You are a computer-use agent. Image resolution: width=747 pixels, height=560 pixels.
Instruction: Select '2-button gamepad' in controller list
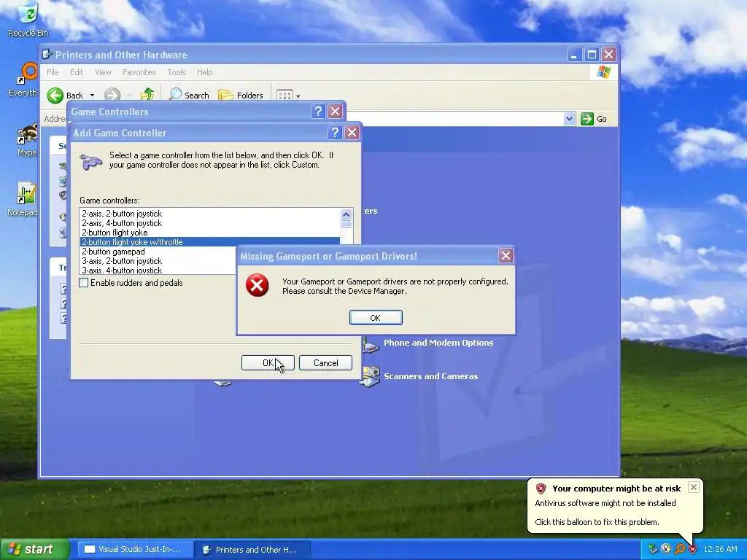point(158,252)
